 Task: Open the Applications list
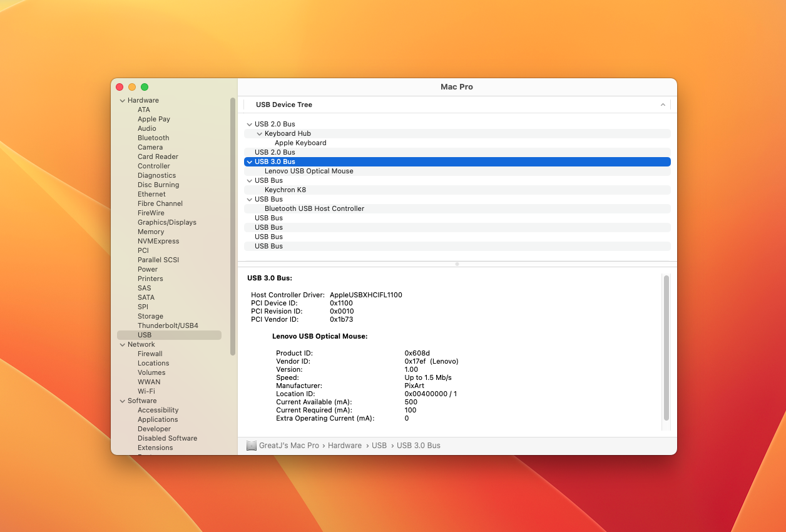[x=158, y=419]
